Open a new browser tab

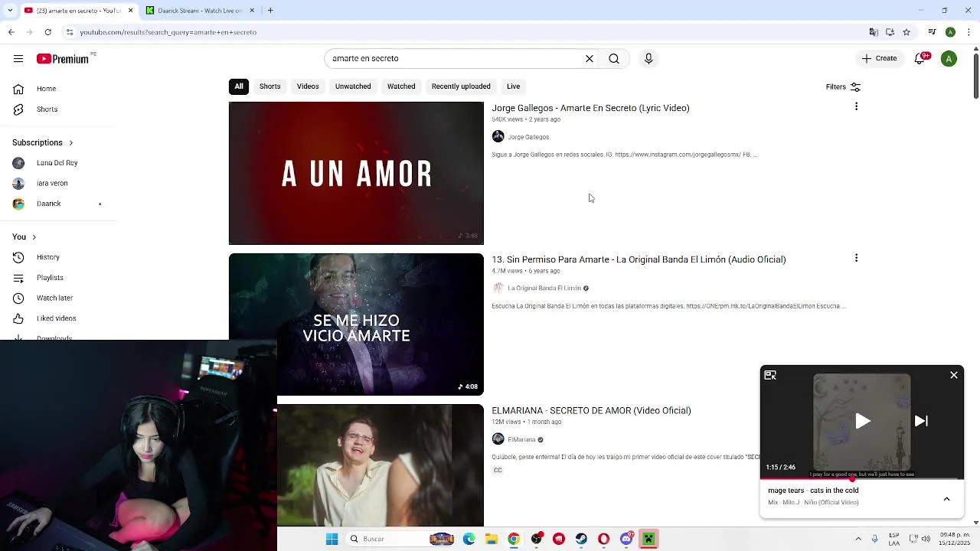pyautogui.click(x=270, y=11)
